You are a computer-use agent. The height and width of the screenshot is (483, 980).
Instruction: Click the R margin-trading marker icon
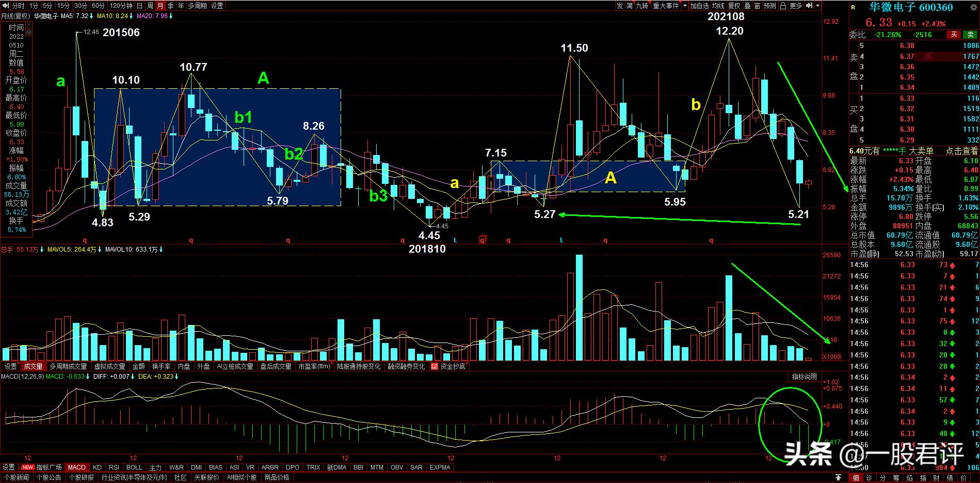click(853, 7)
